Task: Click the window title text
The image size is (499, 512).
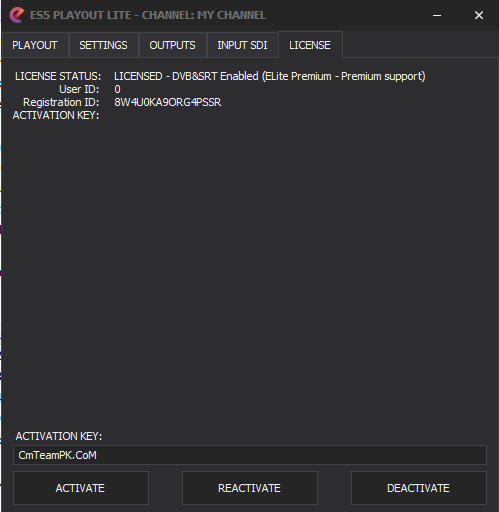Action: tap(148, 15)
